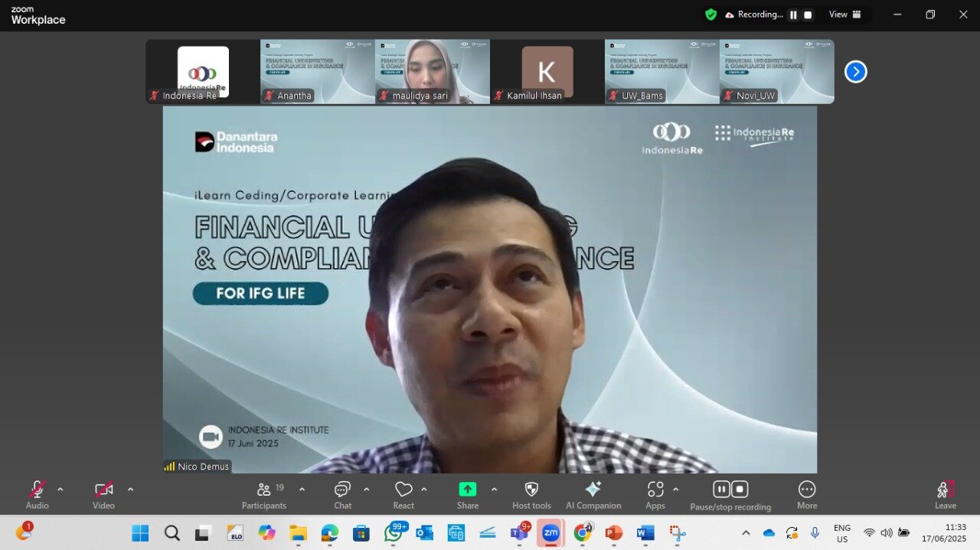Image resolution: width=980 pixels, height=550 pixels.
Task: Open the Windows Start menu
Action: tap(140, 533)
